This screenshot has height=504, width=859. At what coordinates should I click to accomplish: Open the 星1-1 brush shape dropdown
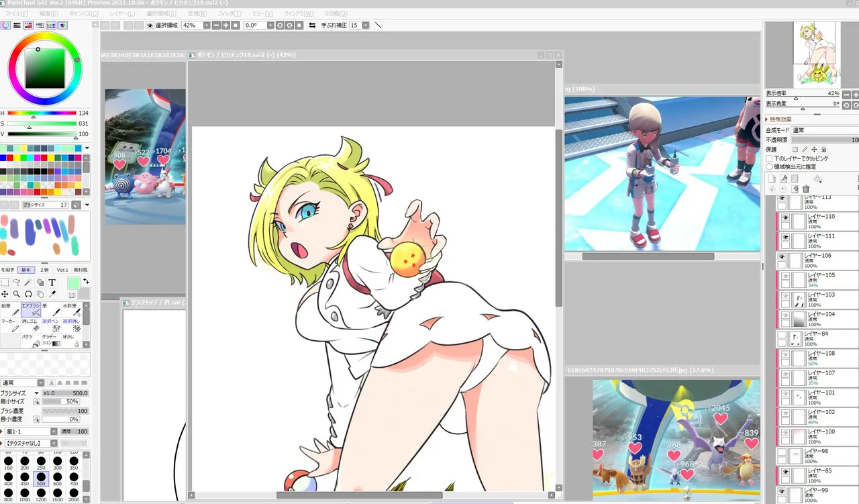coord(54,432)
